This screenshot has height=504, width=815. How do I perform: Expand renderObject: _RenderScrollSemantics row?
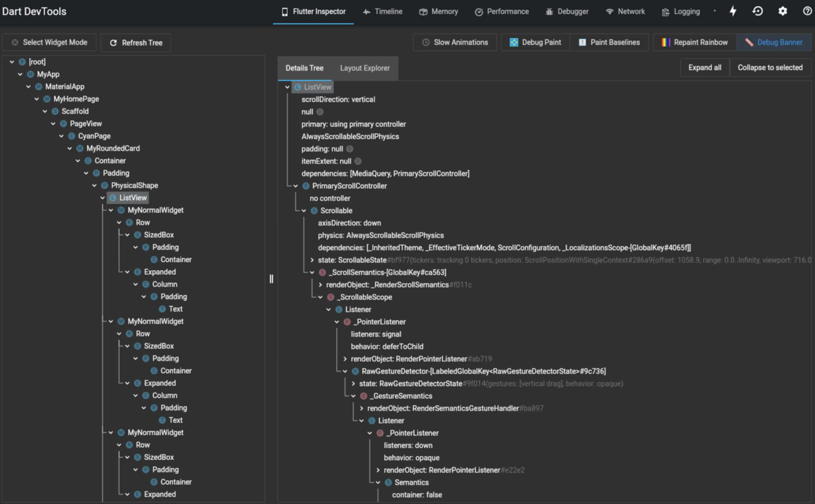click(x=320, y=284)
